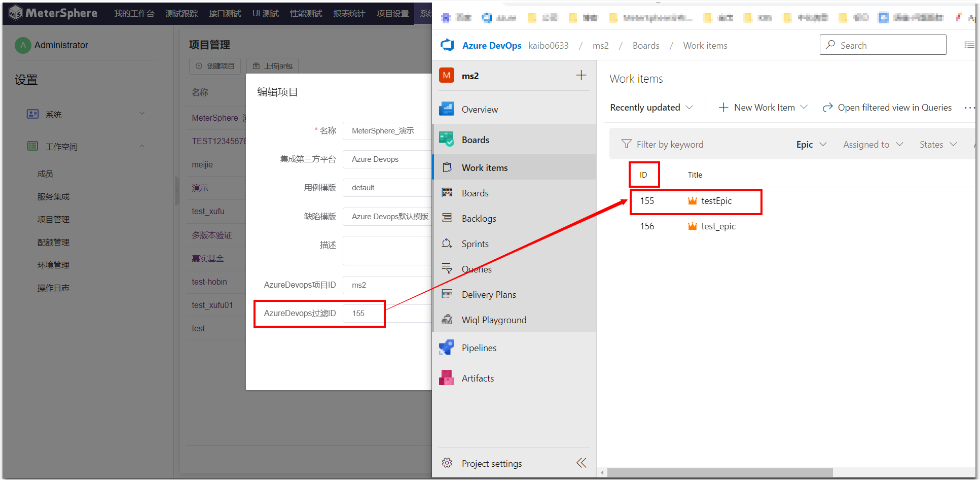Open the Artifacts page
This screenshot has height=483, width=980.
point(477,378)
